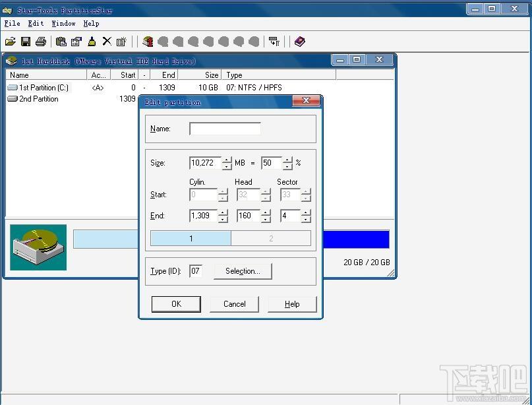Open the Help menu

(91, 24)
